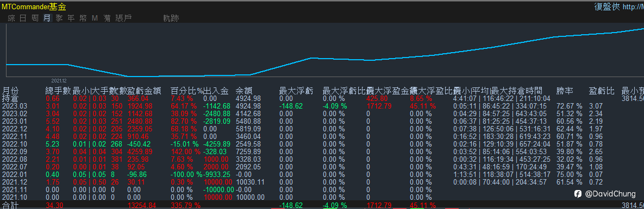The image size is (644, 209).
Task: Click the total percentage 335.79 %
Action: 185,205
